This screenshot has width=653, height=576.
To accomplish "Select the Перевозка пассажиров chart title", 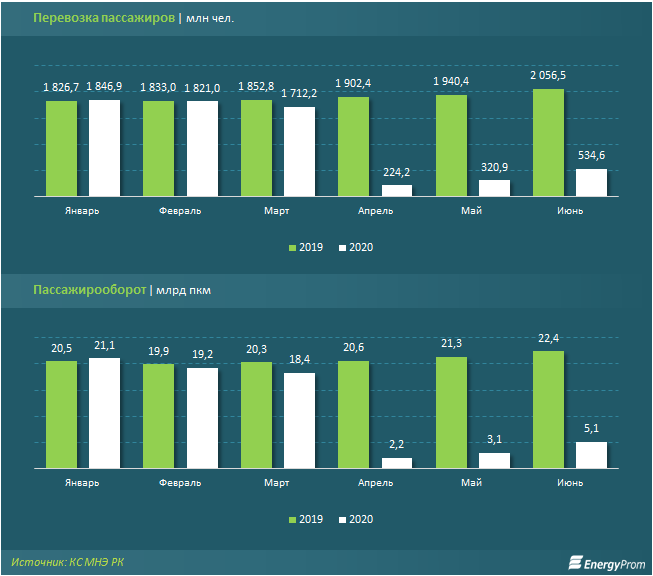I will 104,18.
